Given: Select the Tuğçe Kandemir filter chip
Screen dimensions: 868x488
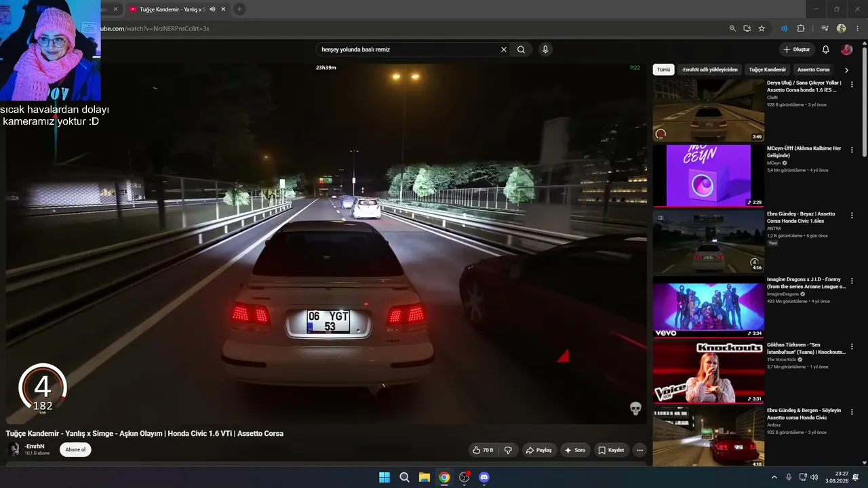Looking at the screenshot, I should [768, 70].
